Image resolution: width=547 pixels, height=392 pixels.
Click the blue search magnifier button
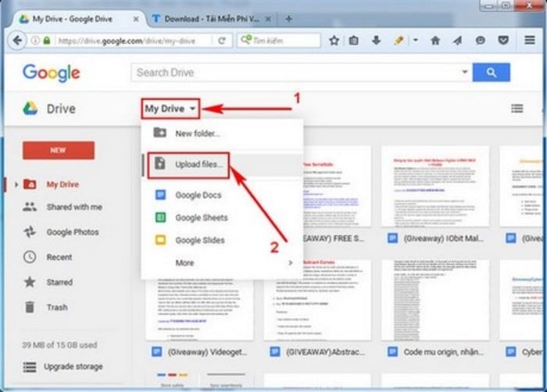point(492,73)
